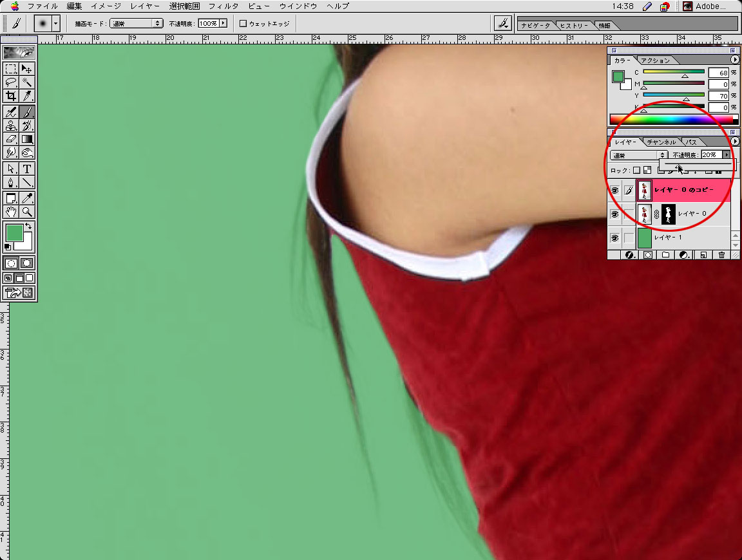
Task: Open the Layers palette flyout menu
Action: (x=734, y=142)
